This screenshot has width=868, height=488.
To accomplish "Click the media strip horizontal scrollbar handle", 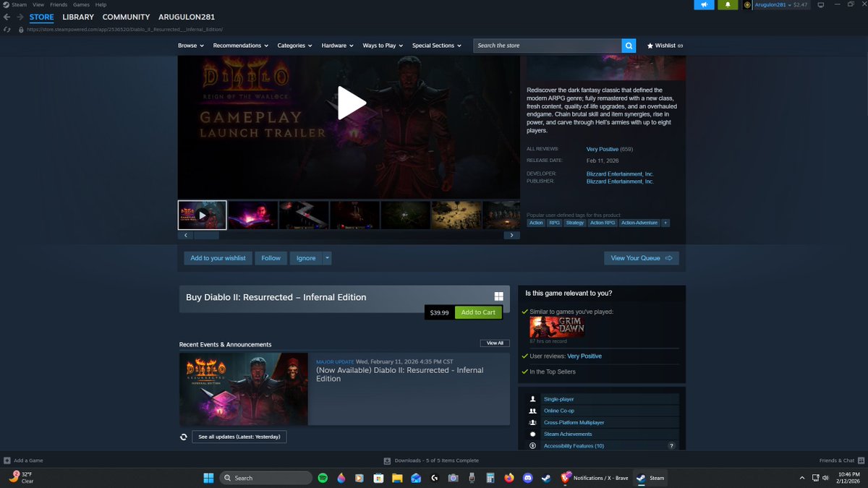I will click(206, 235).
